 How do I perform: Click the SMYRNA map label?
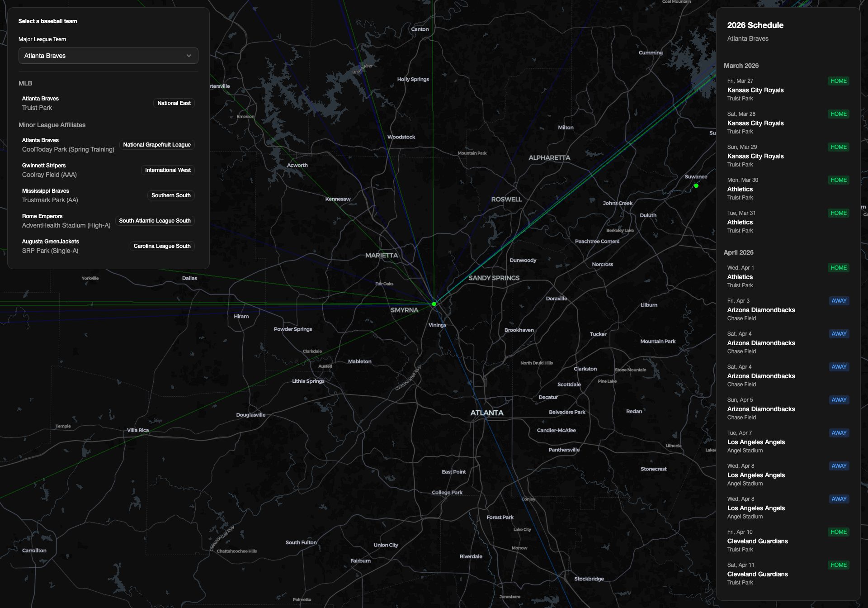point(405,310)
